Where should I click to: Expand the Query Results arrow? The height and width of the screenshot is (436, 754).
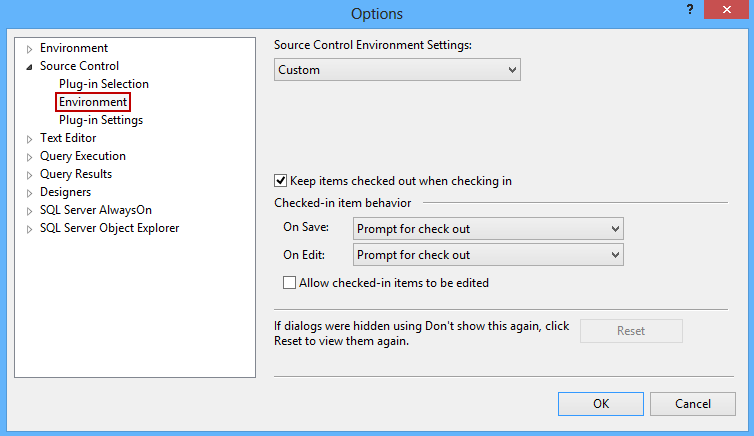(x=29, y=174)
